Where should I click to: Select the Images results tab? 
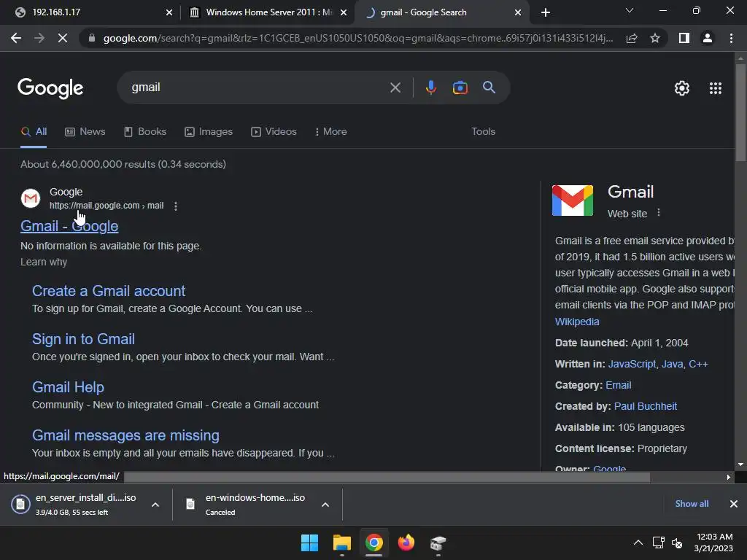(209, 132)
